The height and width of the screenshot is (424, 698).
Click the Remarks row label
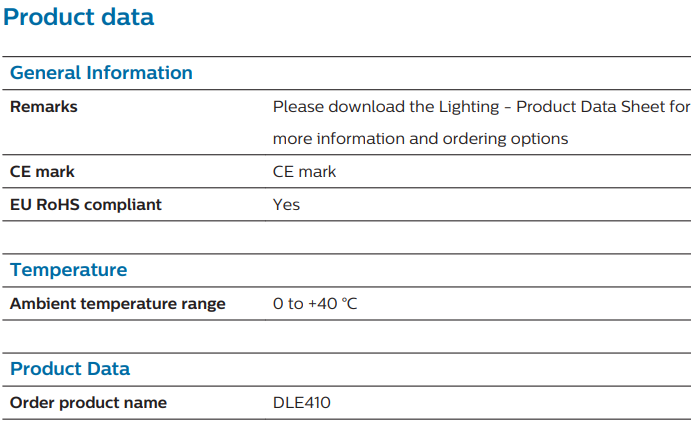click(x=44, y=107)
